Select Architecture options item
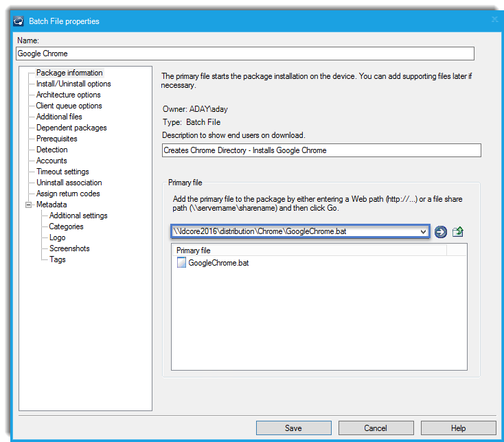This screenshot has height=442, width=504. [x=68, y=95]
